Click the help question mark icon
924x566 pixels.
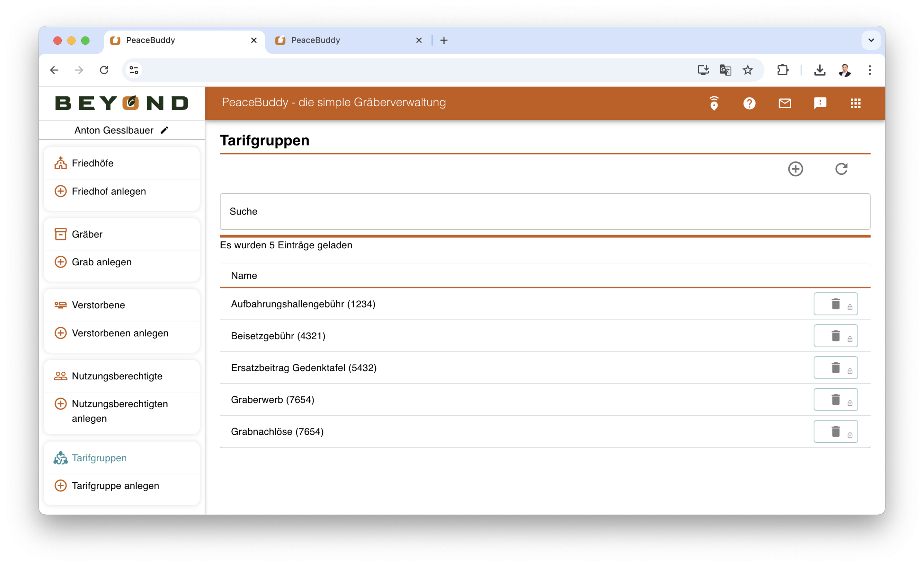click(749, 103)
